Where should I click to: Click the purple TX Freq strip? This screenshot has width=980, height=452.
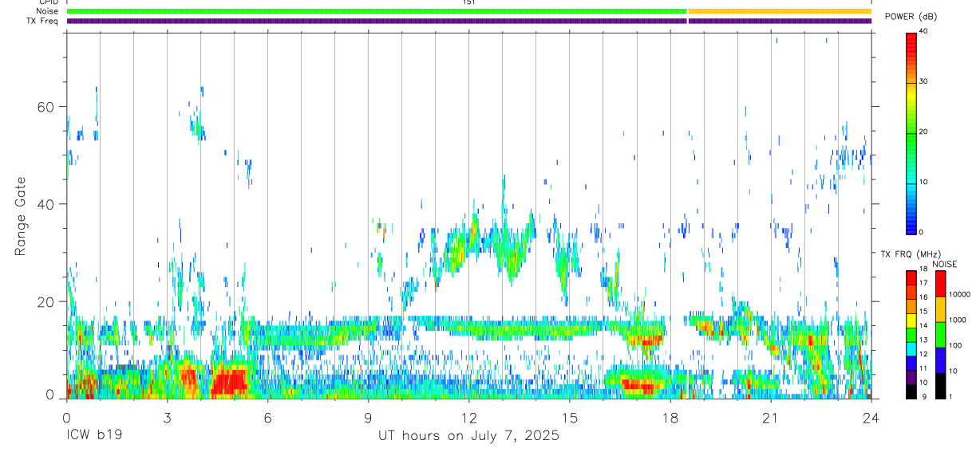tap(469, 21)
